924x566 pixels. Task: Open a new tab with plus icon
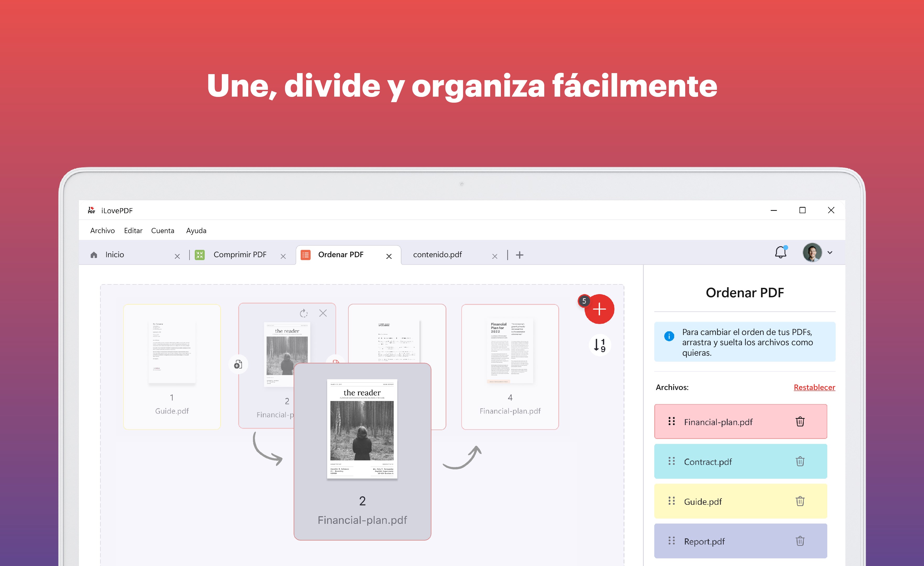519,255
